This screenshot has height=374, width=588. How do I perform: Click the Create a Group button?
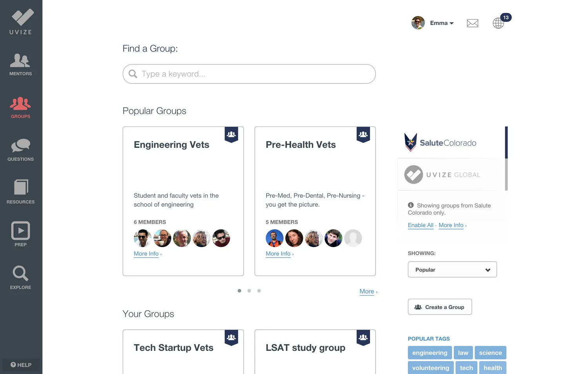point(440,307)
